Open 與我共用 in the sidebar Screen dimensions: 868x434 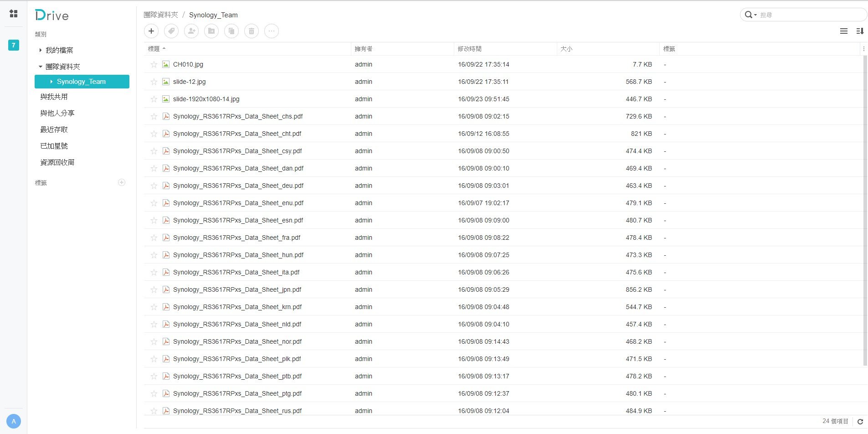click(54, 97)
